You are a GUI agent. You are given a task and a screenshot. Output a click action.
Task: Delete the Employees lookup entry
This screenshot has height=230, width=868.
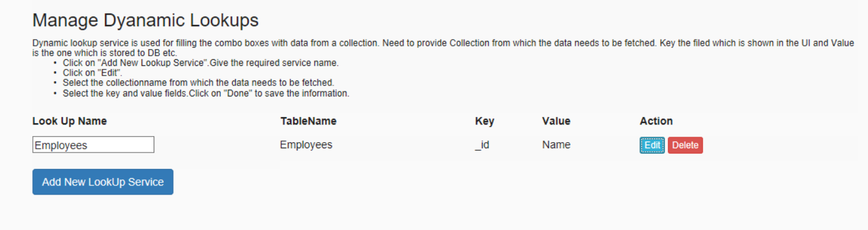click(x=685, y=145)
